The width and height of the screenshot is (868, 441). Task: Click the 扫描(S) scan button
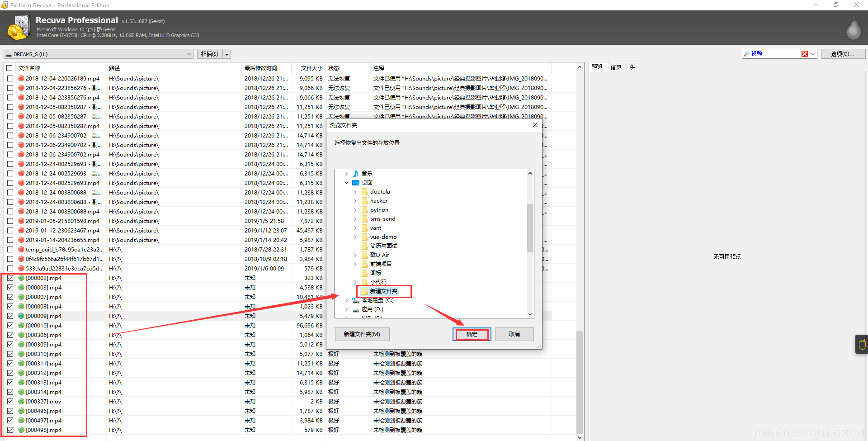210,54
